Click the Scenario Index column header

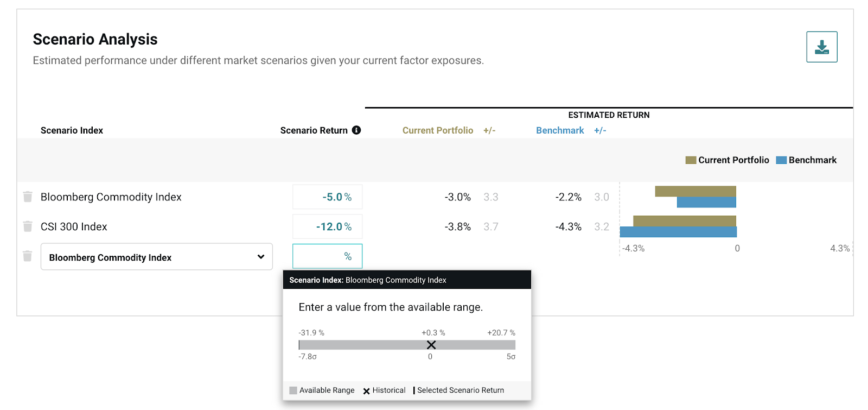tap(72, 130)
